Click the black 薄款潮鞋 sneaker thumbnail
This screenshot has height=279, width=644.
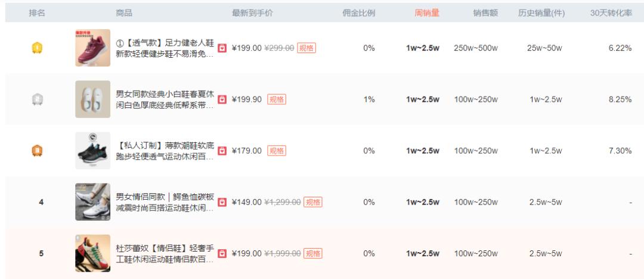click(x=92, y=151)
